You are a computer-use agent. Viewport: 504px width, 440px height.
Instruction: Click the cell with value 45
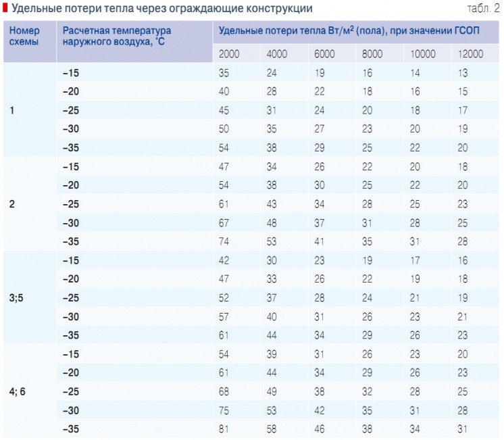[x=224, y=109]
